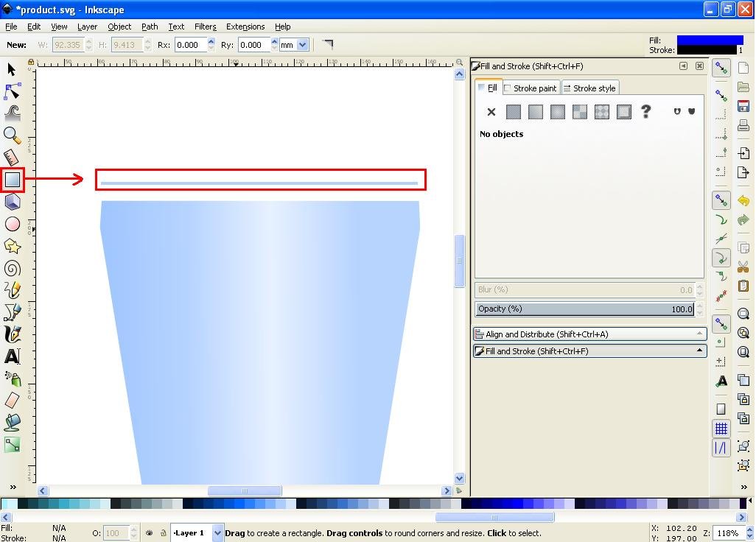Open the Filters menu
This screenshot has height=542, width=756.
[x=205, y=27]
